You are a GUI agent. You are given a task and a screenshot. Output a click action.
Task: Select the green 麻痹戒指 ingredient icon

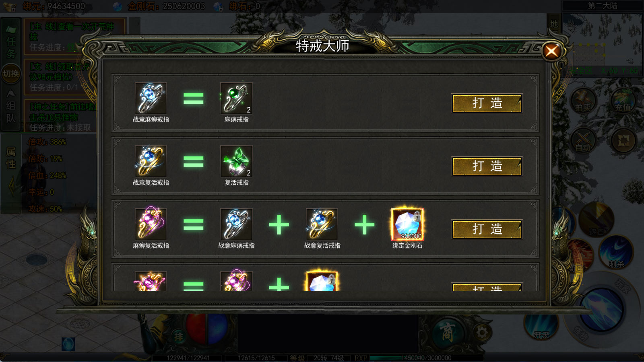click(x=236, y=98)
